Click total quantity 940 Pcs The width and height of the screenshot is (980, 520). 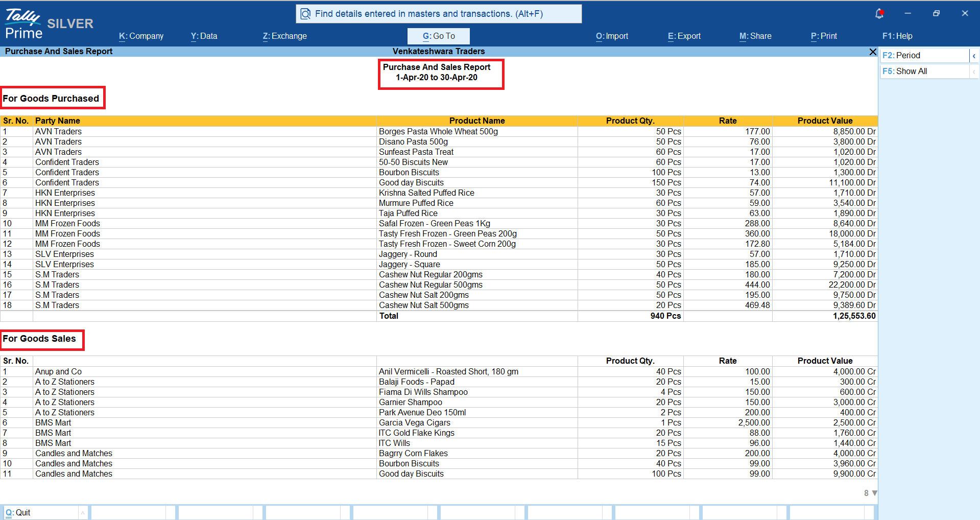point(665,316)
